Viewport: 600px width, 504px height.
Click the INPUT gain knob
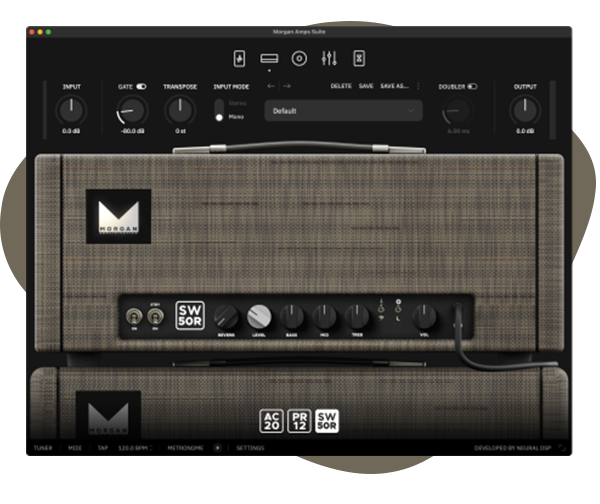(71, 110)
